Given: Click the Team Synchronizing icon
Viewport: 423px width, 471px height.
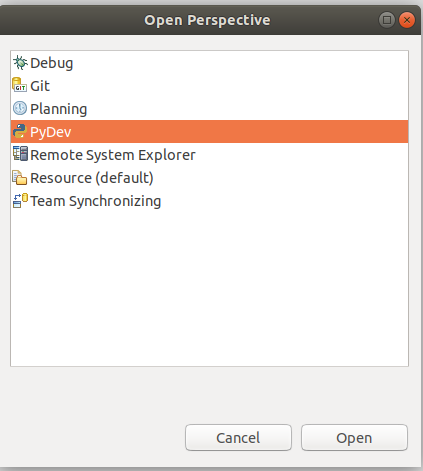Looking at the screenshot, I should pos(20,201).
